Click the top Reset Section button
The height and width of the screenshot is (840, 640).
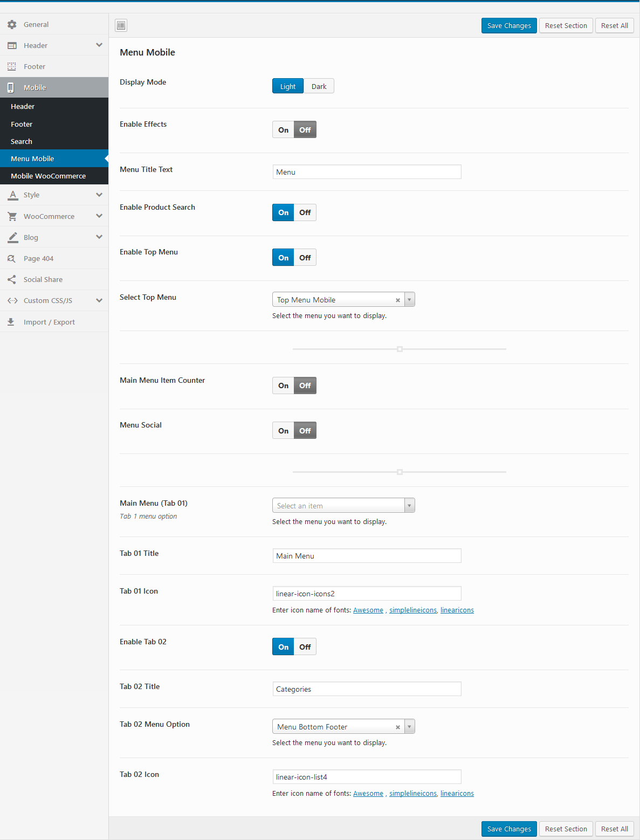(566, 25)
